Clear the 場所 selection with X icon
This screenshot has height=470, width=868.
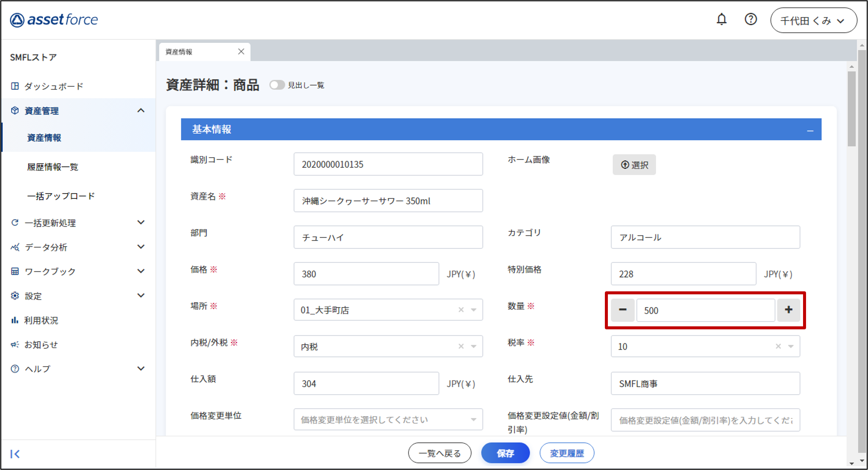click(461, 310)
